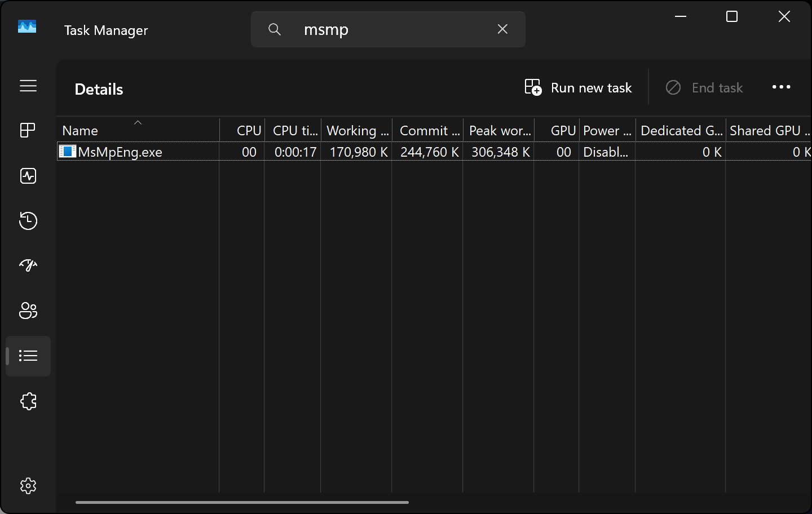Open the hamburger navigation menu

tap(28, 86)
